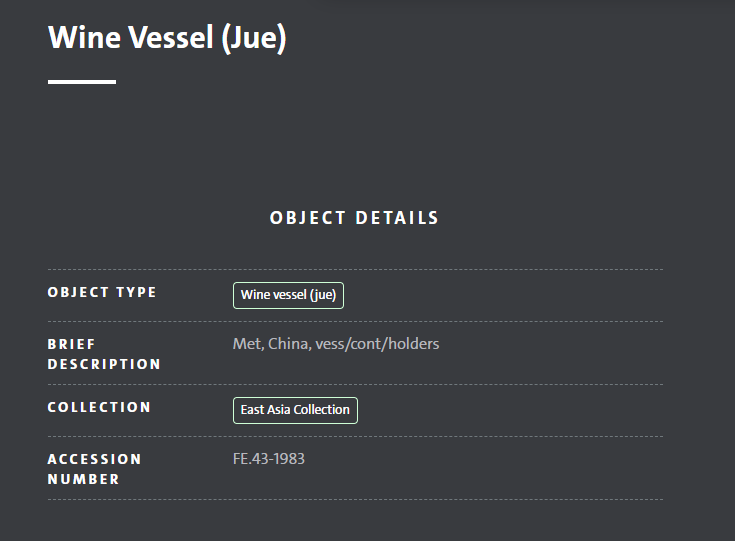Click the accession number FE.43-1983
Image resolution: width=735 pixels, height=541 pixels.
pyautogui.click(x=269, y=458)
